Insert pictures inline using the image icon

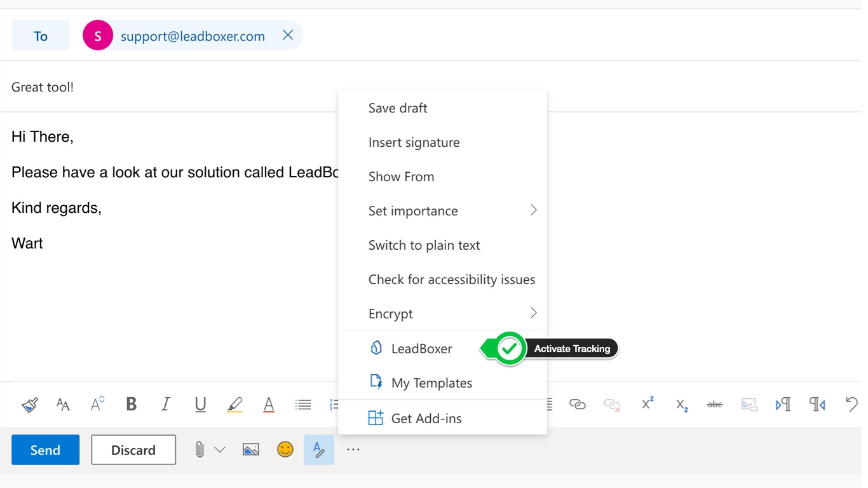251,450
